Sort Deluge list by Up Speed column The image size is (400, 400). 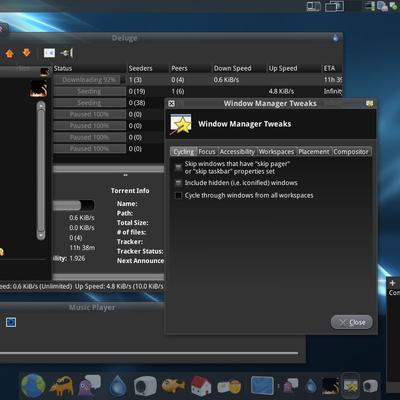pyautogui.click(x=295, y=68)
